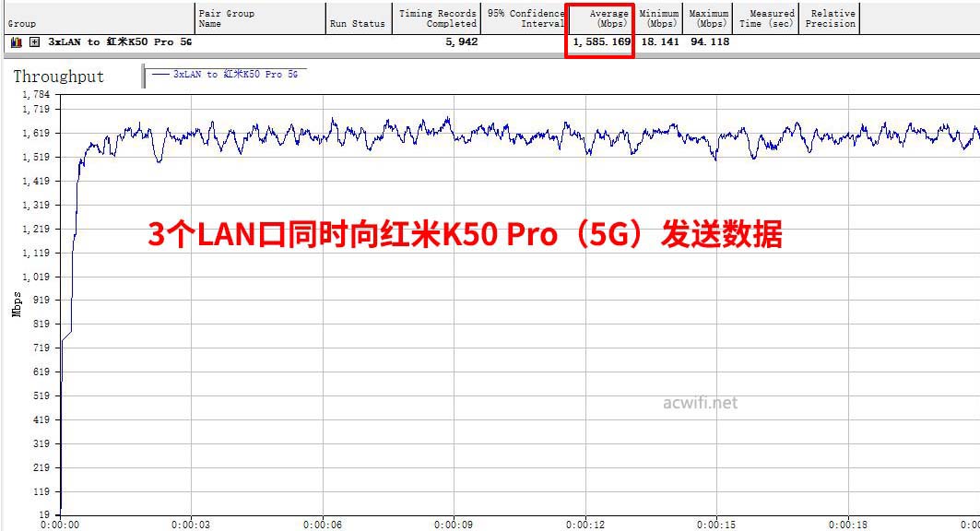Click the timing records value 5,942

point(462,41)
